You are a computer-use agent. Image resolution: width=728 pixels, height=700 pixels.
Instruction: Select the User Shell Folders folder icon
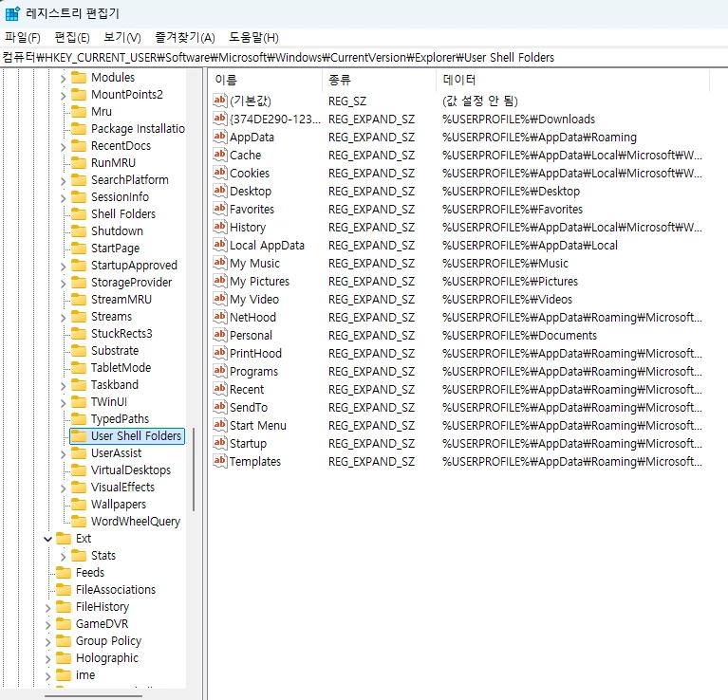(79, 435)
